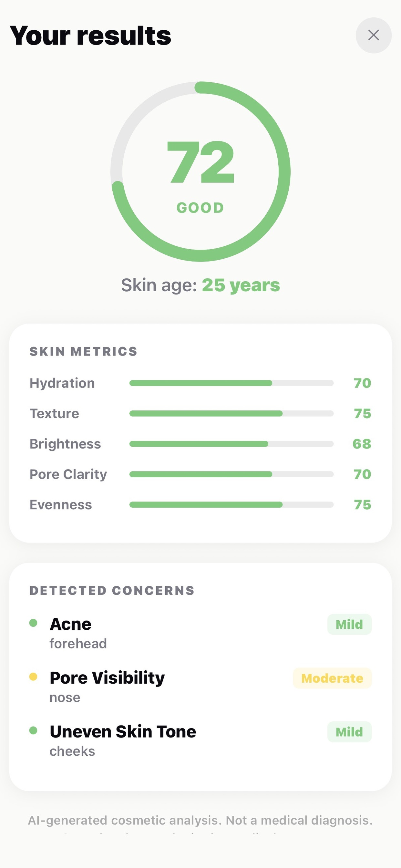
Task: Tap the skin age 25 years text
Action: (x=241, y=285)
